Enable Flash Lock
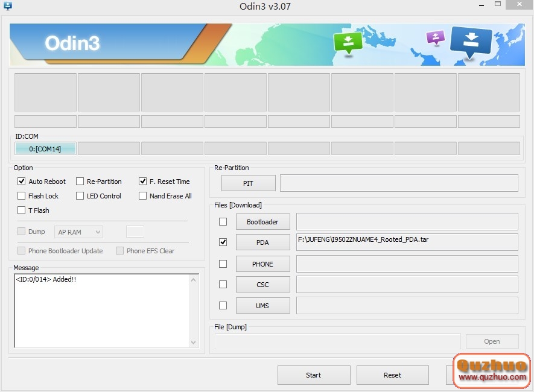The width and height of the screenshot is (534, 392). click(21, 196)
